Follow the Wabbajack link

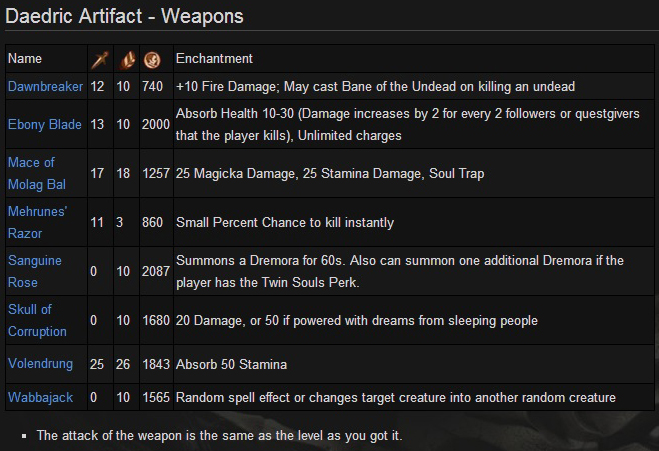click(x=41, y=397)
